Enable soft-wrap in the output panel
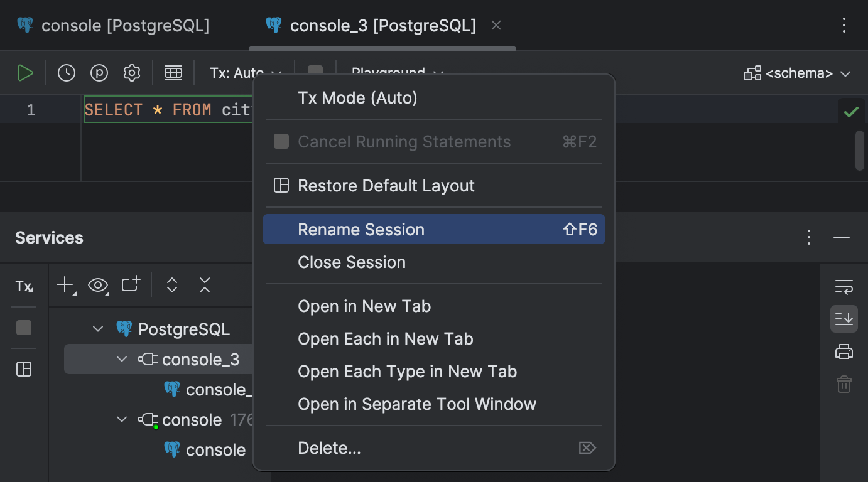868x482 pixels. pyautogui.click(x=844, y=287)
